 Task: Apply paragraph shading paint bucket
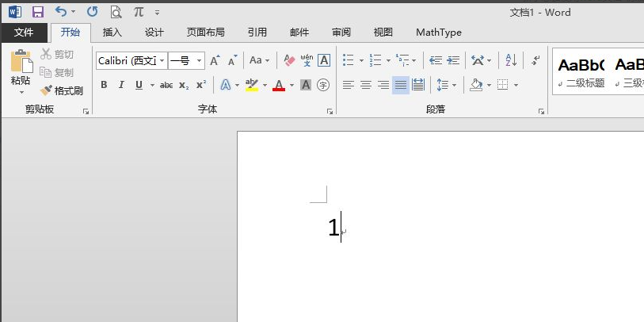[x=476, y=85]
